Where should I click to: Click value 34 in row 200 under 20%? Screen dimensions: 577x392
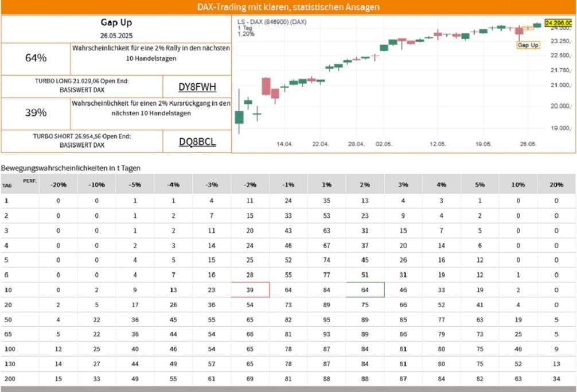pyautogui.click(x=556, y=379)
